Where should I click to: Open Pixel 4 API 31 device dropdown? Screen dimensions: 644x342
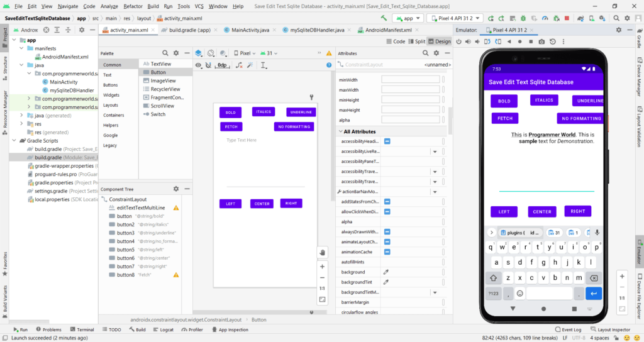[x=455, y=18]
